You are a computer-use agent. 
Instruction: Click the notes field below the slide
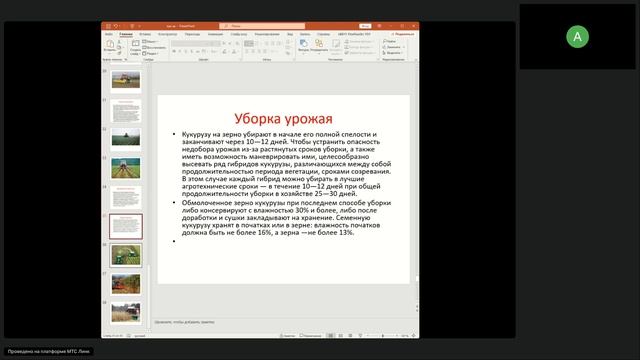284,322
